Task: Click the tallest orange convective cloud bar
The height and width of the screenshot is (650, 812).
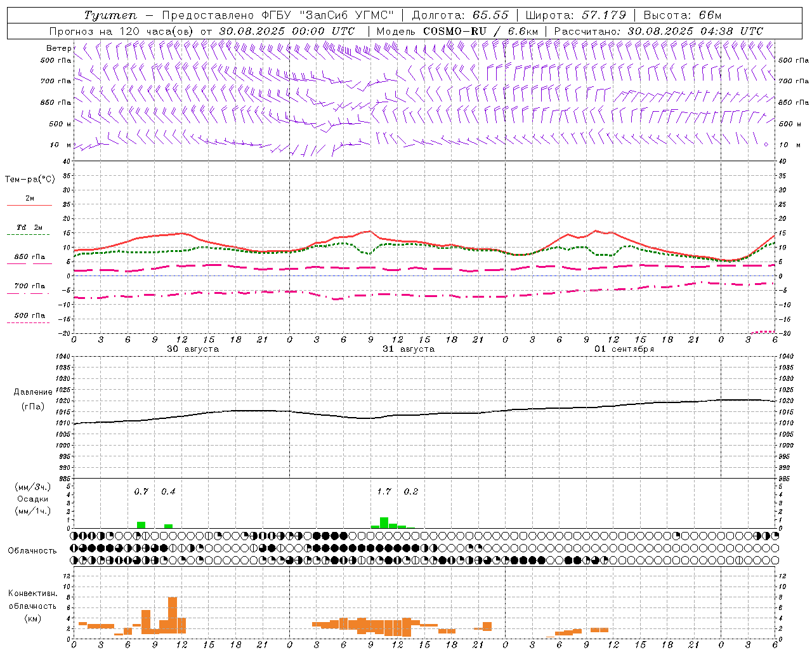Action: pos(173,614)
